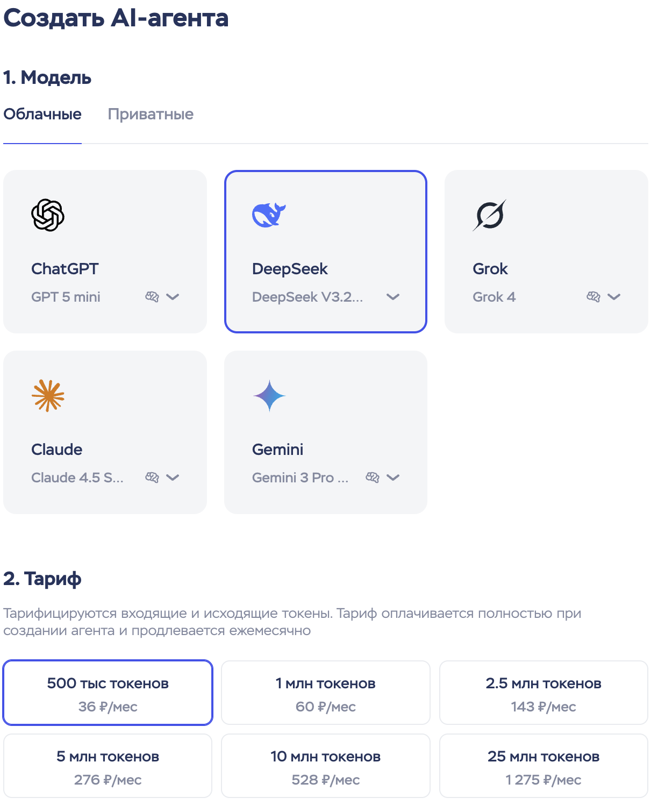Click the ChatGPT logo icon
658x812 pixels.
(x=48, y=215)
